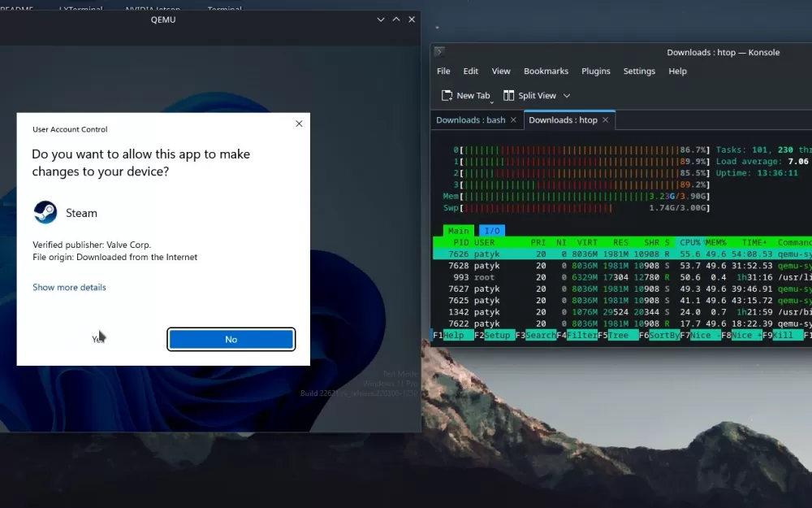This screenshot has height=508, width=812.
Task: Click the No button in UAC dialog
Action: click(231, 339)
